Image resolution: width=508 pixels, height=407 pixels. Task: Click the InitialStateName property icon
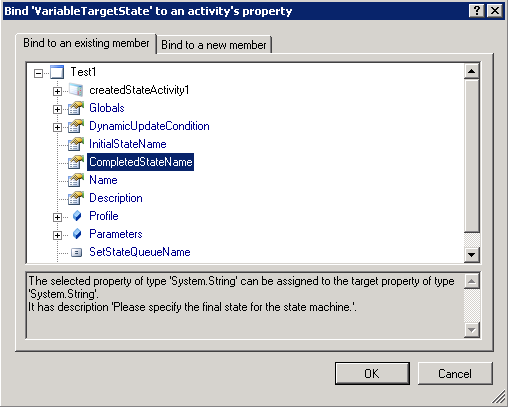pyautogui.click(x=76, y=144)
